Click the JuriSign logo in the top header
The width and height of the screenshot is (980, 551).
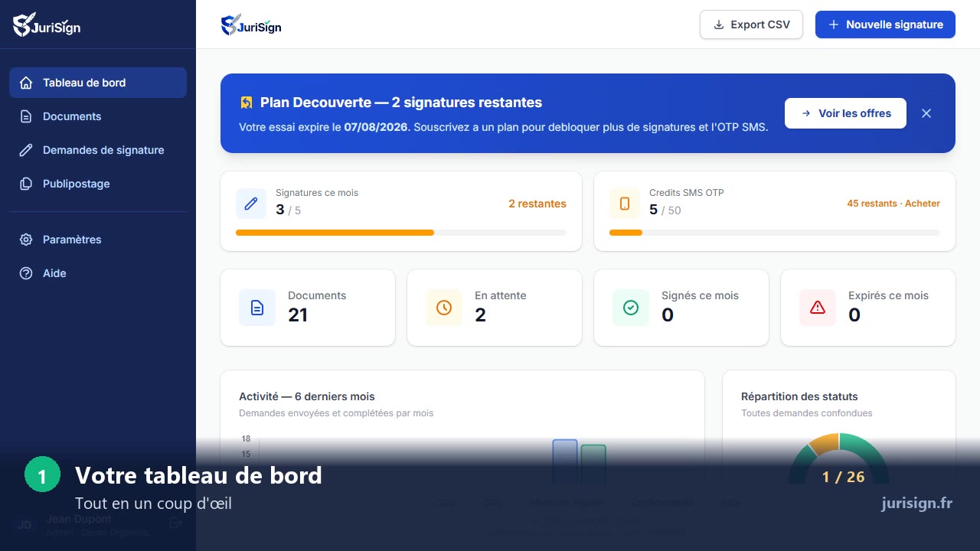point(251,25)
